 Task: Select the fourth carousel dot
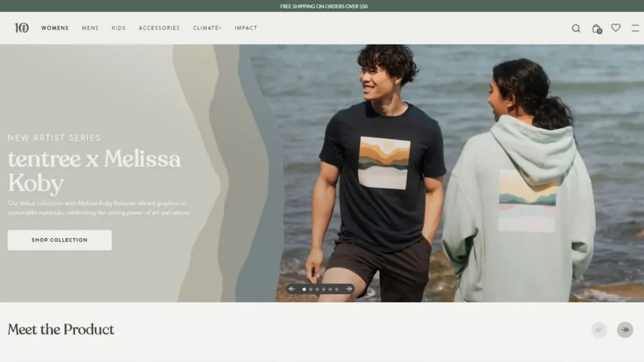coord(324,289)
